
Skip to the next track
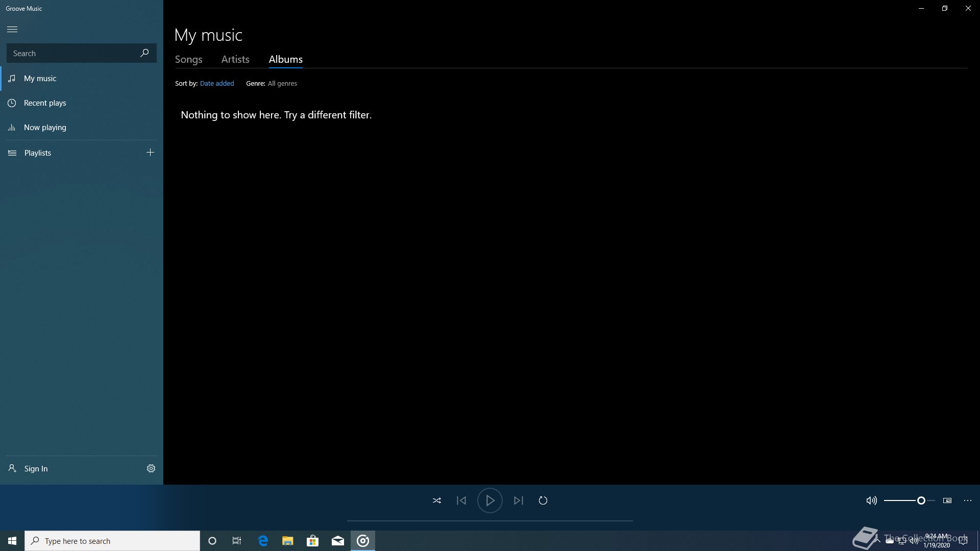pos(519,500)
